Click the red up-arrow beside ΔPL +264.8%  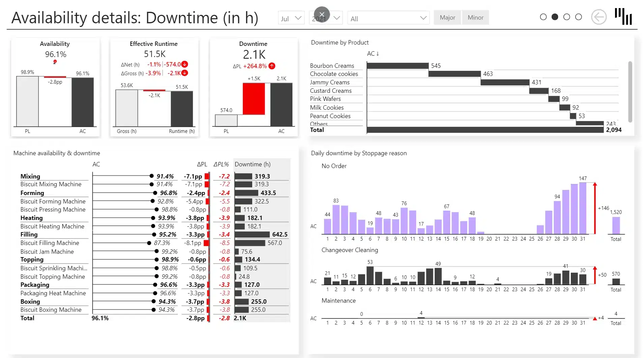[x=272, y=66]
